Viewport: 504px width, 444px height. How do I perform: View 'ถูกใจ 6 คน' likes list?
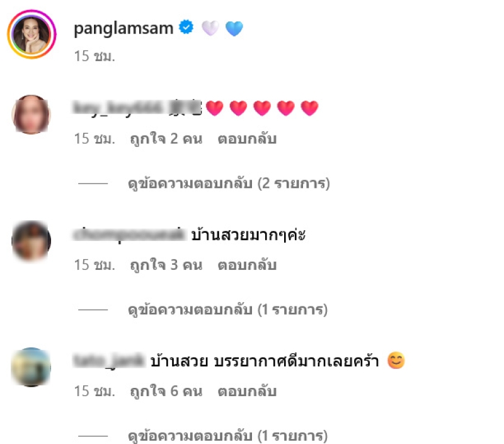click(166, 391)
